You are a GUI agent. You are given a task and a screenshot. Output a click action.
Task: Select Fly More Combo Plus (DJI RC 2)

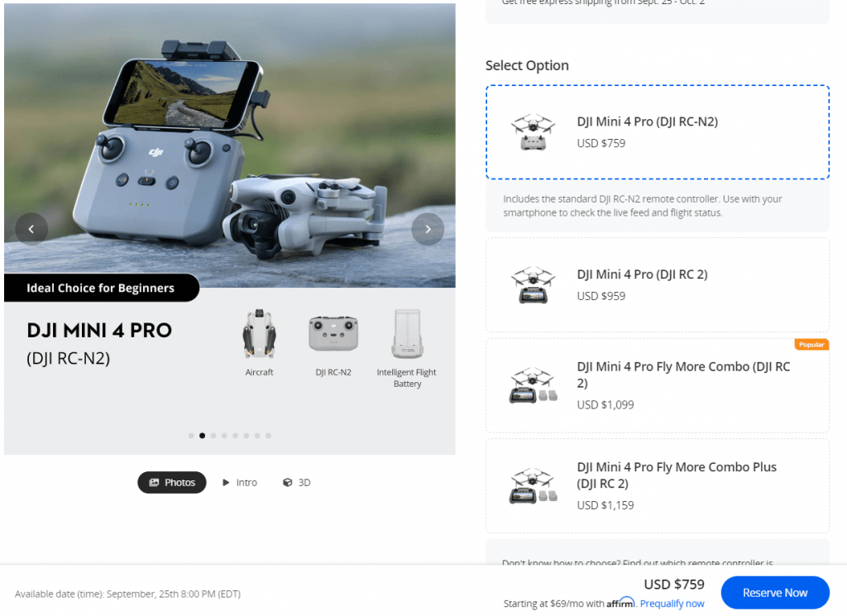pyautogui.click(x=658, y=486)
